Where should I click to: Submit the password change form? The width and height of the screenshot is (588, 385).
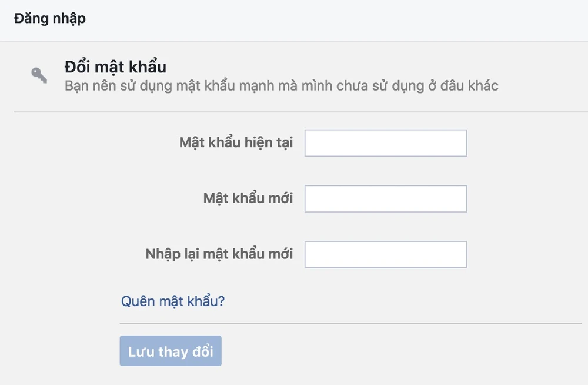coord(171,351)
